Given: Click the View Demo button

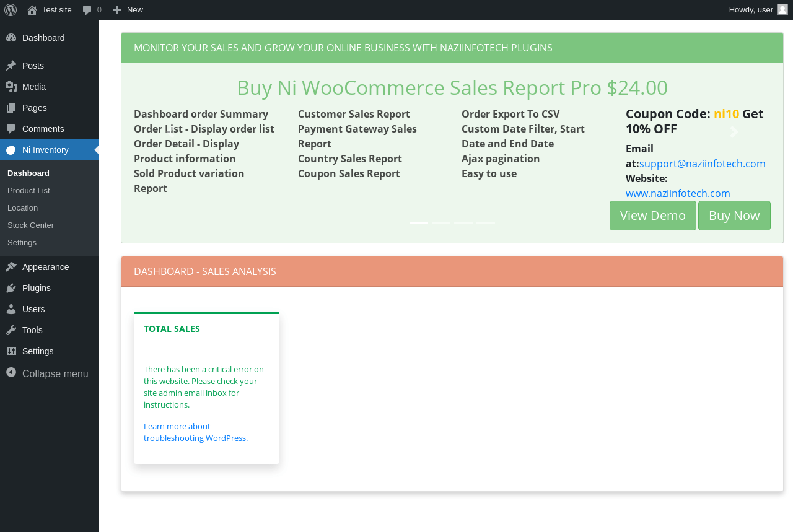Looking at the screenshot, I should click(653, 216).
